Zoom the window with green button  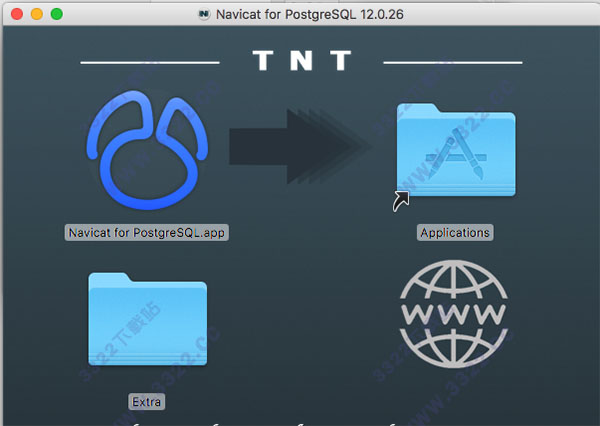[57, 14]
